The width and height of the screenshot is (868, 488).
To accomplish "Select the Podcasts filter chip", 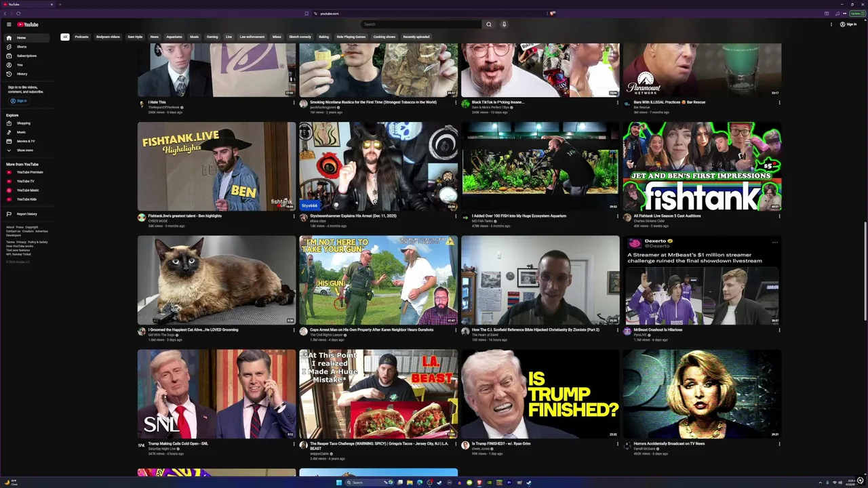I will click(81, 37).
